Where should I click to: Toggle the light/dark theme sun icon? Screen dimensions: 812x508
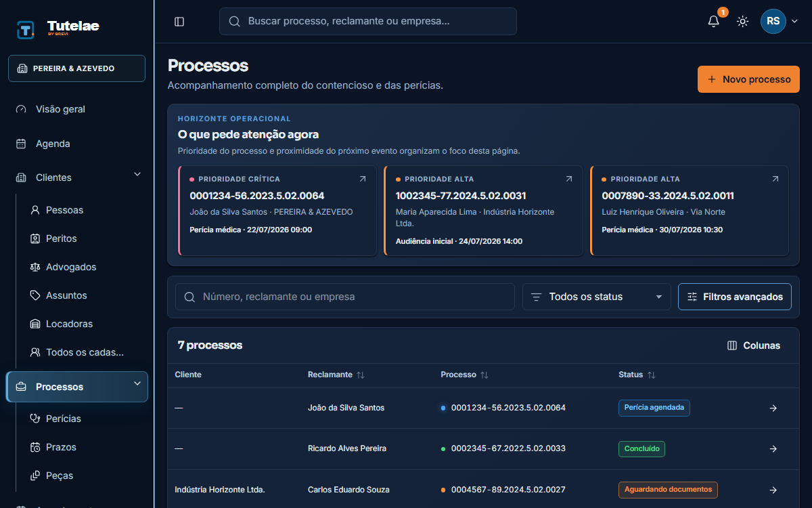(x=743, y=22)
